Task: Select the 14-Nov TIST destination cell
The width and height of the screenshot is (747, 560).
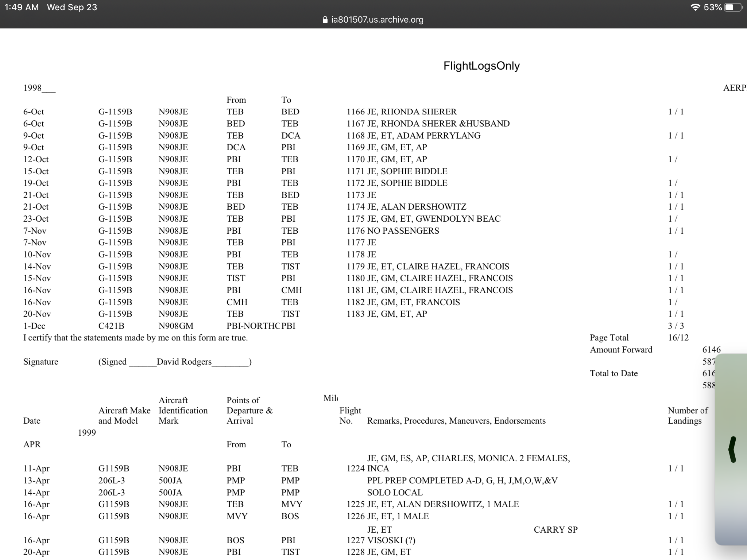Action: pyautogui.click(x=291, y=267)
